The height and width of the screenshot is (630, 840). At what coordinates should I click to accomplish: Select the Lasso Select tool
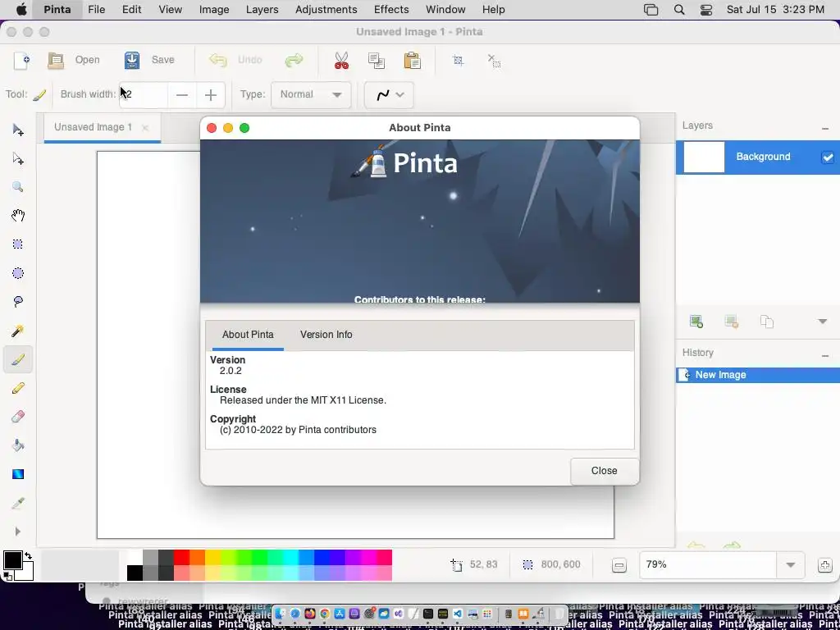pos(18,302)
